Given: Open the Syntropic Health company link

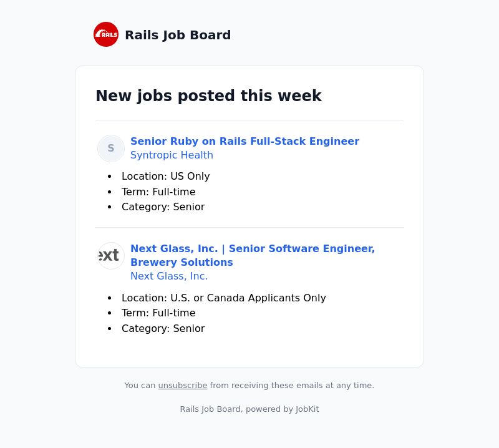Looking at the screenshot, I should (x=172, y=155).
